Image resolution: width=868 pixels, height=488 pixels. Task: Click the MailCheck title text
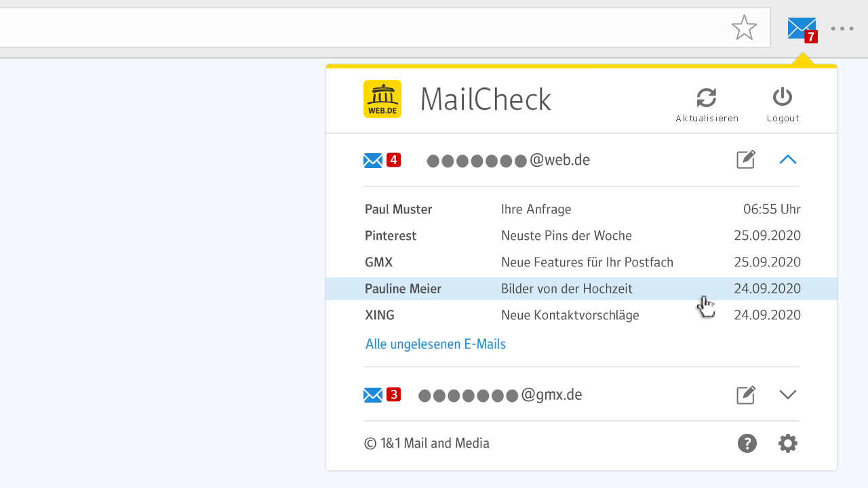[486, 100]
